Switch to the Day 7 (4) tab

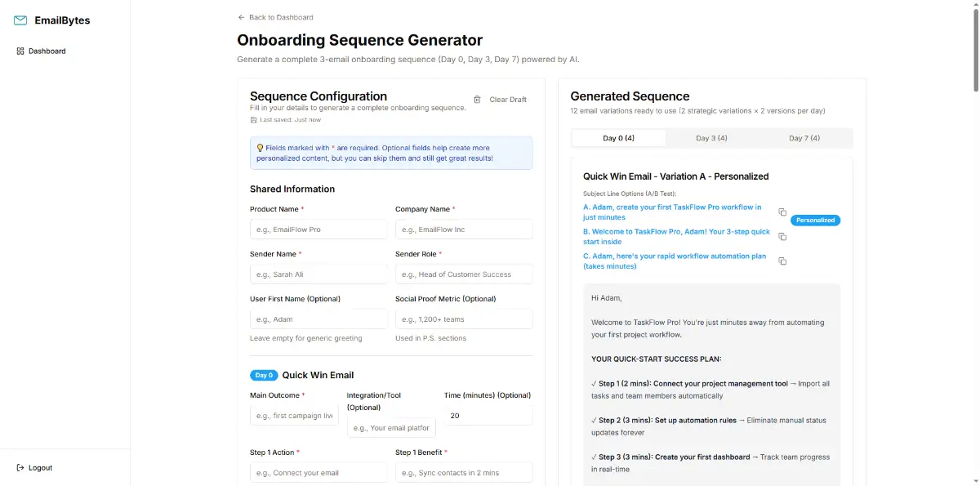[x=804, y=138]
